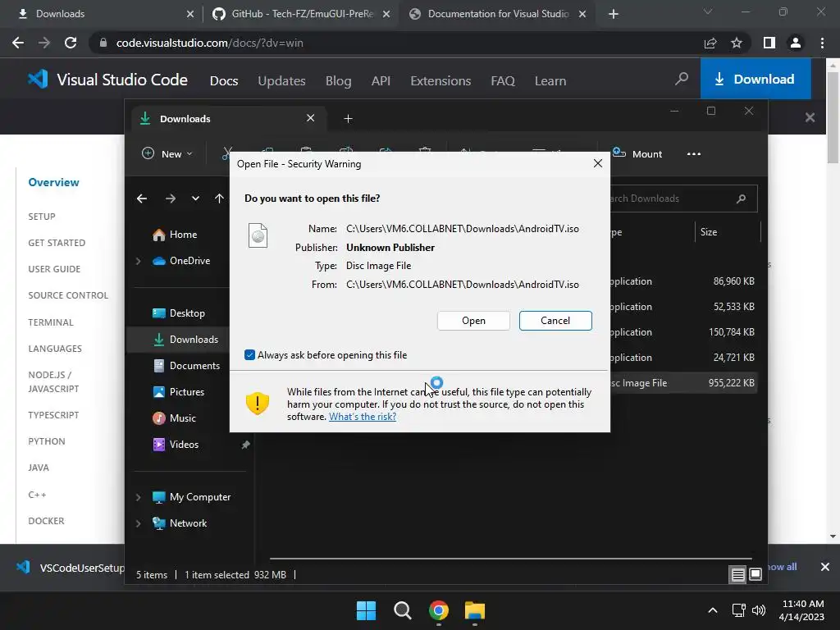The height and width of the screenshot is (630, 840).
Task: Expand the GET STARTED docs section
Action: point(57,243)
